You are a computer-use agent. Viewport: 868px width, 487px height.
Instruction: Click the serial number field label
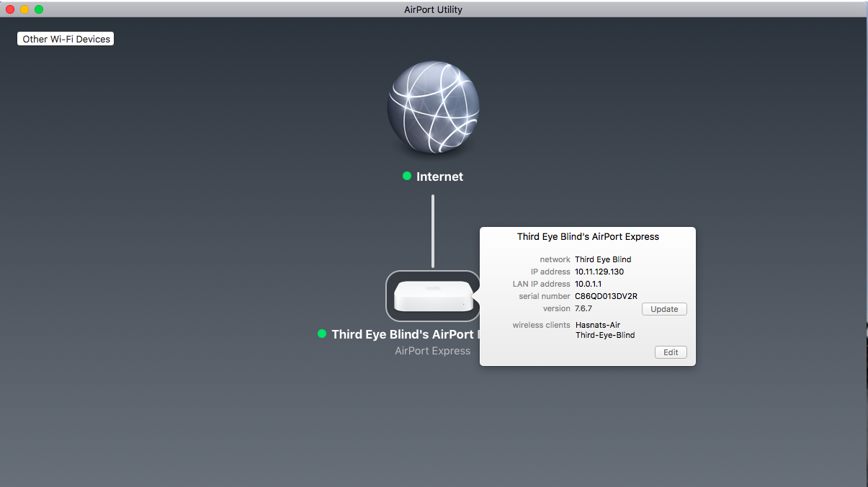(x=545, y=296)
